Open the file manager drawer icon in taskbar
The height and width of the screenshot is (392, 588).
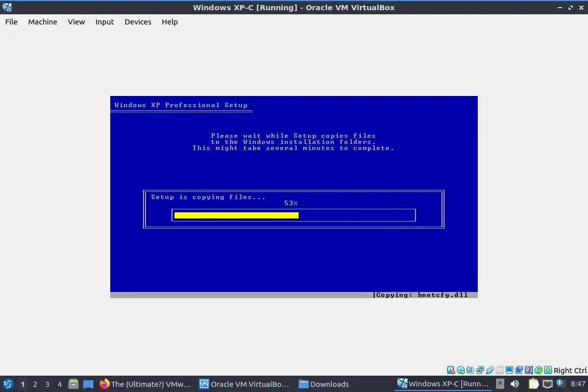click(x=73, y=384)
